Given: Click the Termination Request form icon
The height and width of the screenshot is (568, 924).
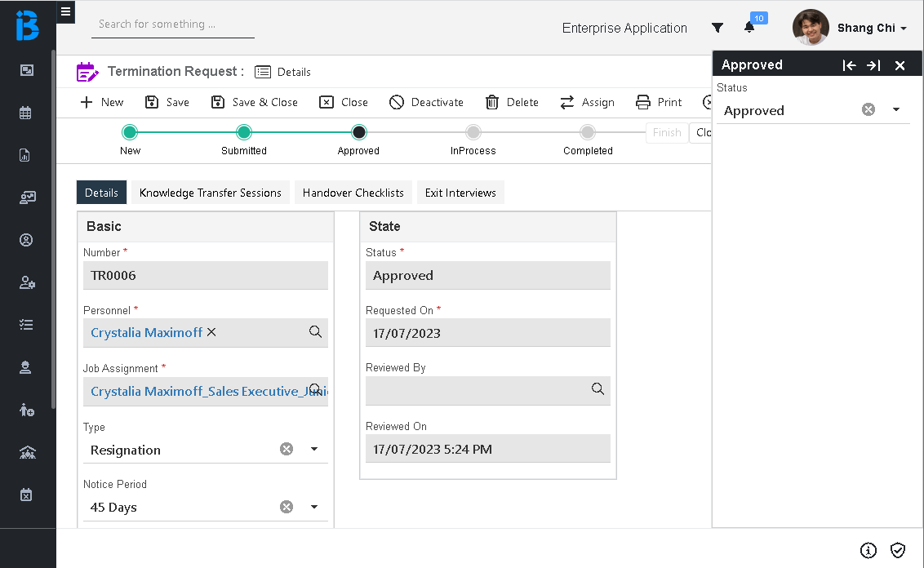Looking at the screenshot, I should click(87, 72).
